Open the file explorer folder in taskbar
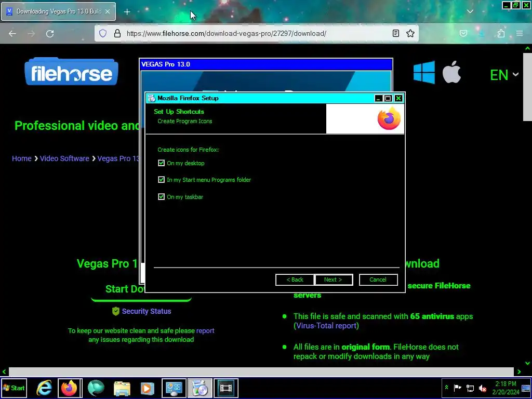The height and width of the screenshot is (399, 532). point(122,388)
